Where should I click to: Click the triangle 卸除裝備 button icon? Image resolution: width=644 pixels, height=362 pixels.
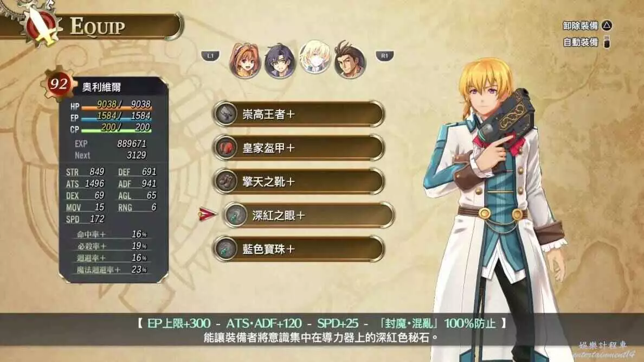(607, 26)
